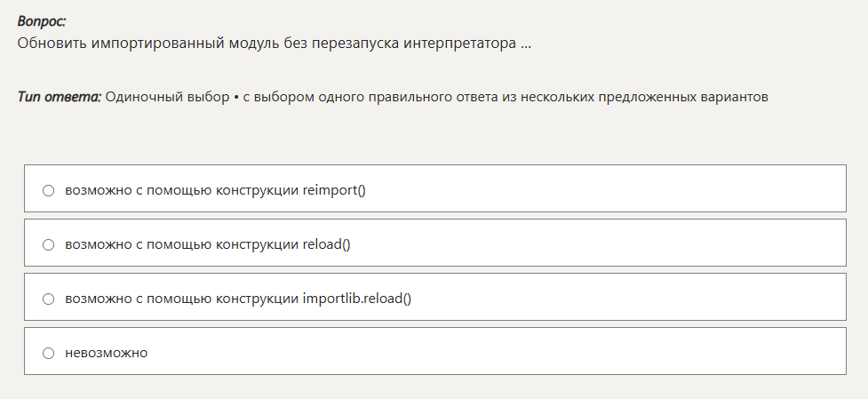This screenshot has height=399, width=868.
Task: Click the "невозможно" answer label text
Action: point(107,353)
